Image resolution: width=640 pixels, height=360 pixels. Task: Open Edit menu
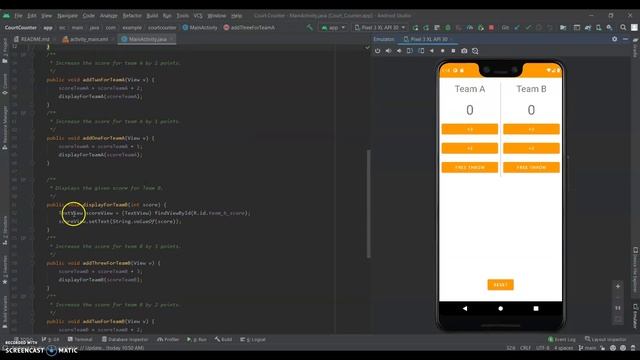coord(32,16)
